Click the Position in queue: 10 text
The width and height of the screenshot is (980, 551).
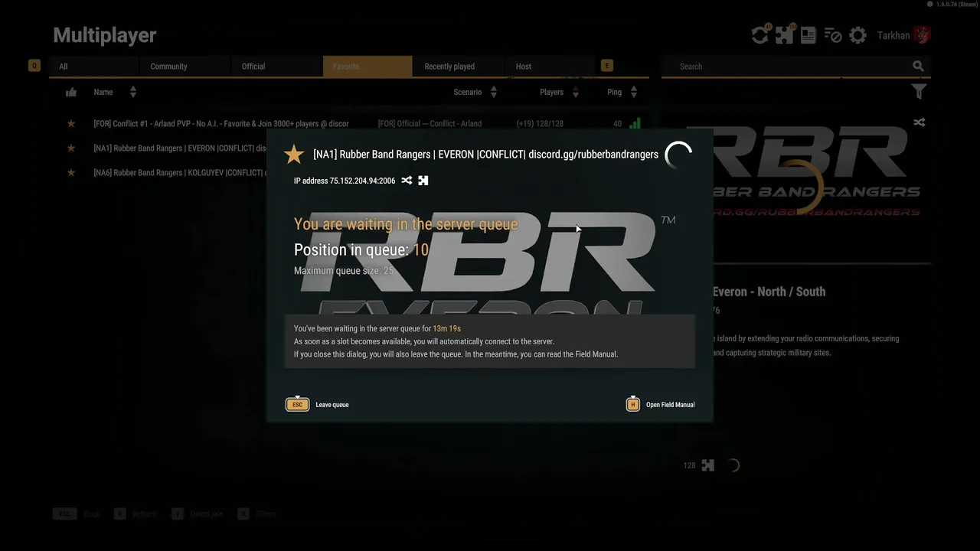(x=361, y=249)
